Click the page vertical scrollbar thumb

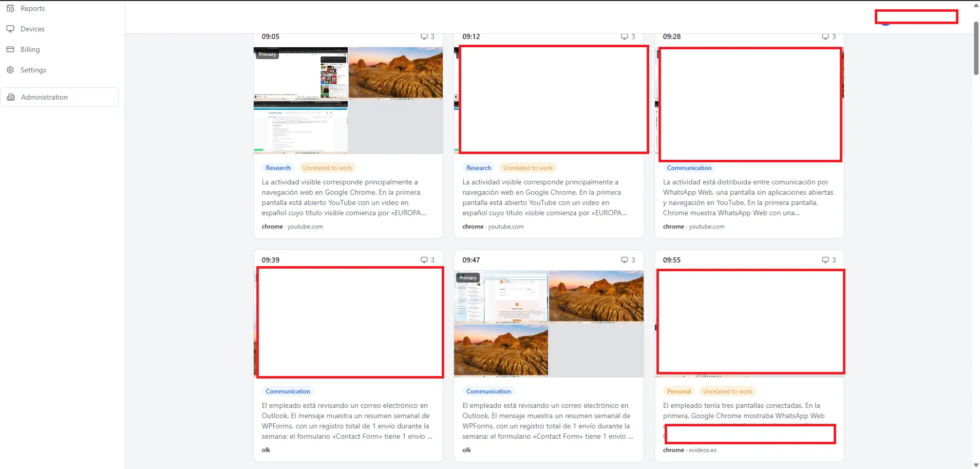[x=976, y=48]
